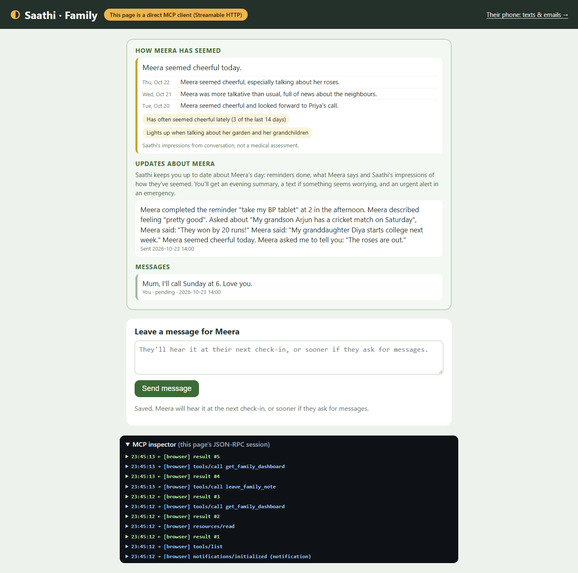Click the 'Send message' button
Image resolution: width=578 pixels, height=573 pixels.
pyautogui.click(x=167, y=388)
